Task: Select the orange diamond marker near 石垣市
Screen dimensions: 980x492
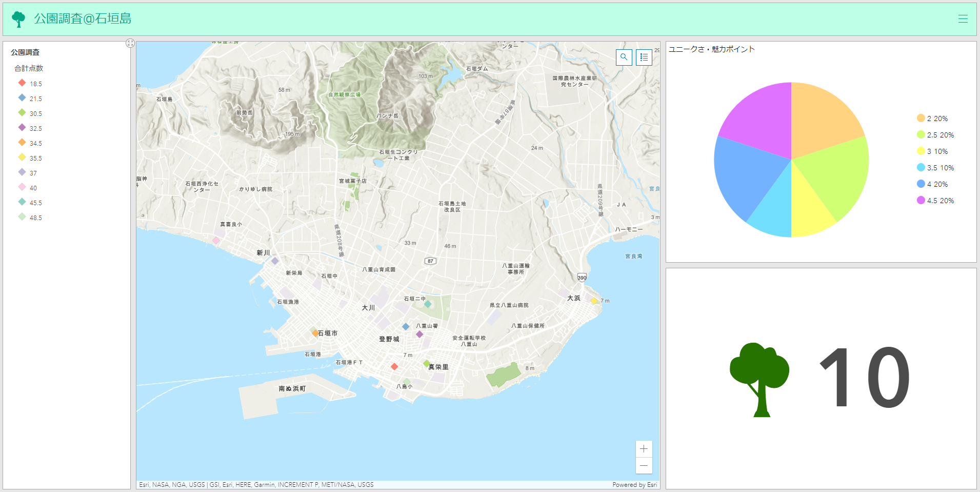Action: [x=314, y=332]
